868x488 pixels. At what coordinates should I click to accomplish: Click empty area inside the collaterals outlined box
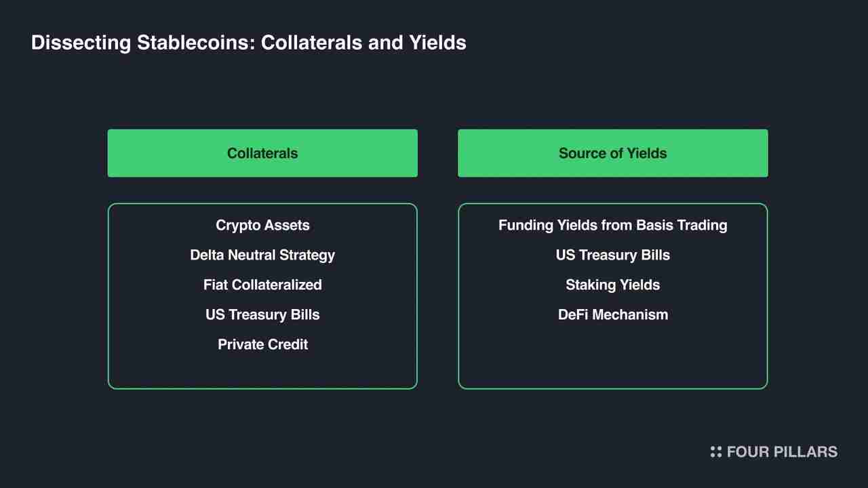coord(262,371)
